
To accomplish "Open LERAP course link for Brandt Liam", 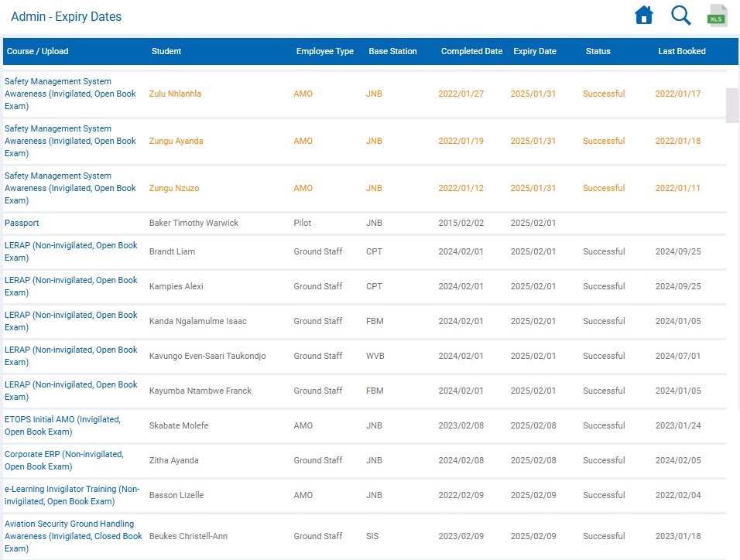I will pyautogui.click(x=71, y=251).
